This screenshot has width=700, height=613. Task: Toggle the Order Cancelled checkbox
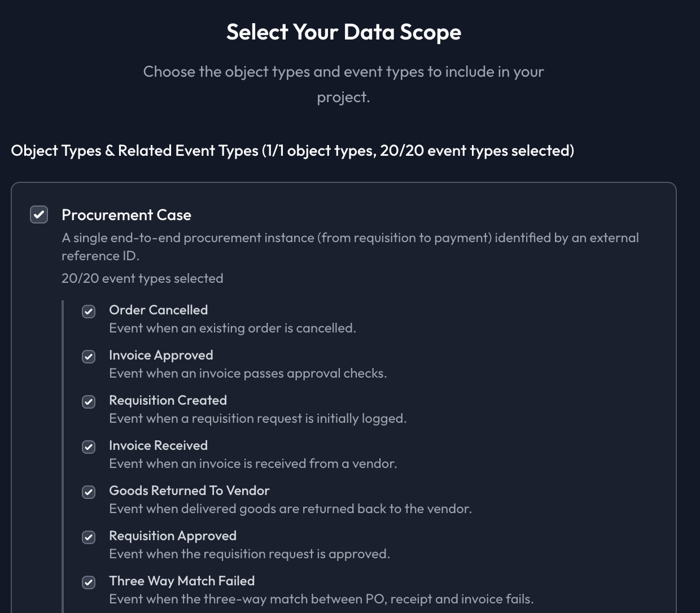(x=89, y=312)
